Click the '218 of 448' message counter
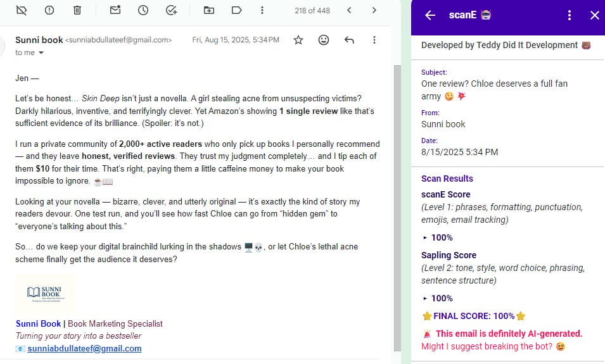Screen dimensions: 605x364 pyautogui.click(x=312, y=11)
